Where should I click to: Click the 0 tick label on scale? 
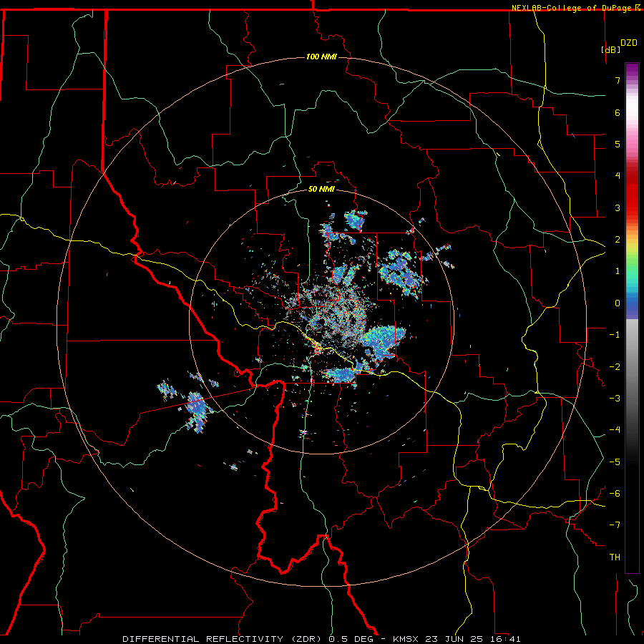click(618, 303)
